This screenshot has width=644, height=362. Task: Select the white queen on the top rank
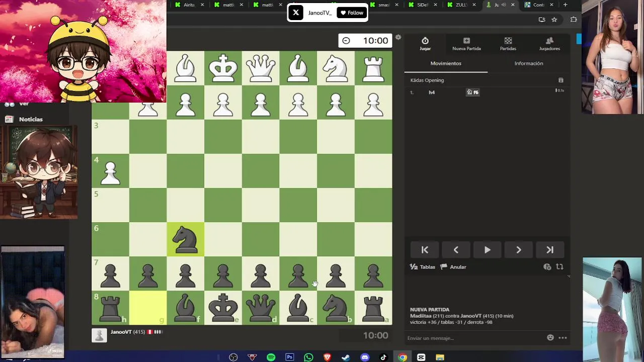261,68
